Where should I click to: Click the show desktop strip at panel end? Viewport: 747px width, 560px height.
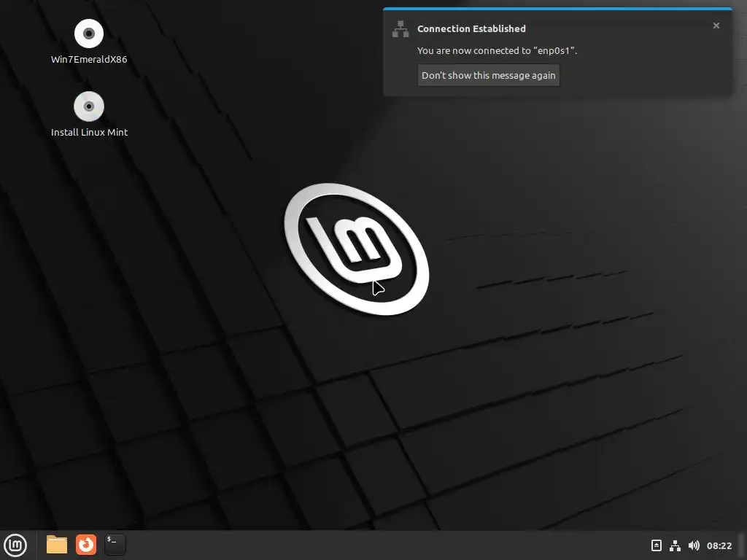[742, 545]
